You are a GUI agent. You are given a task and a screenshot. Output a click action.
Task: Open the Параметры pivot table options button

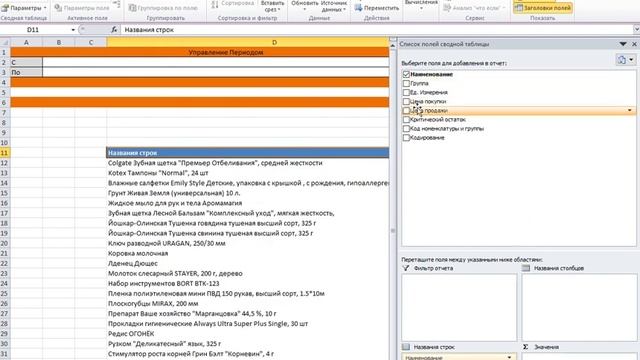(x=24, y=8)
